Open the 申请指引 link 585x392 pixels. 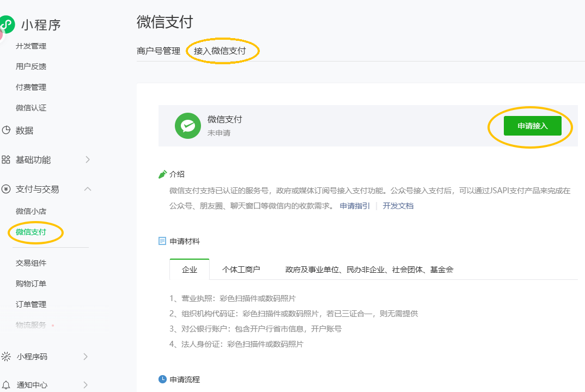click(355, 206)
